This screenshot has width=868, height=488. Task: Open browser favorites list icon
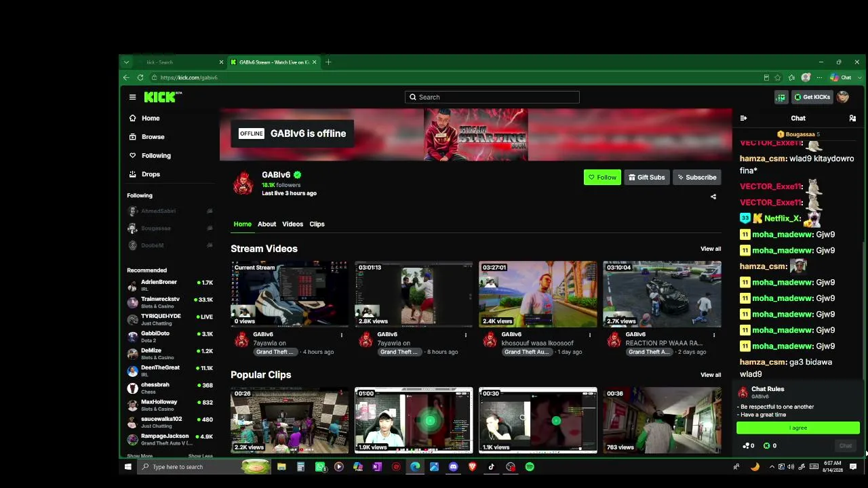791,77
